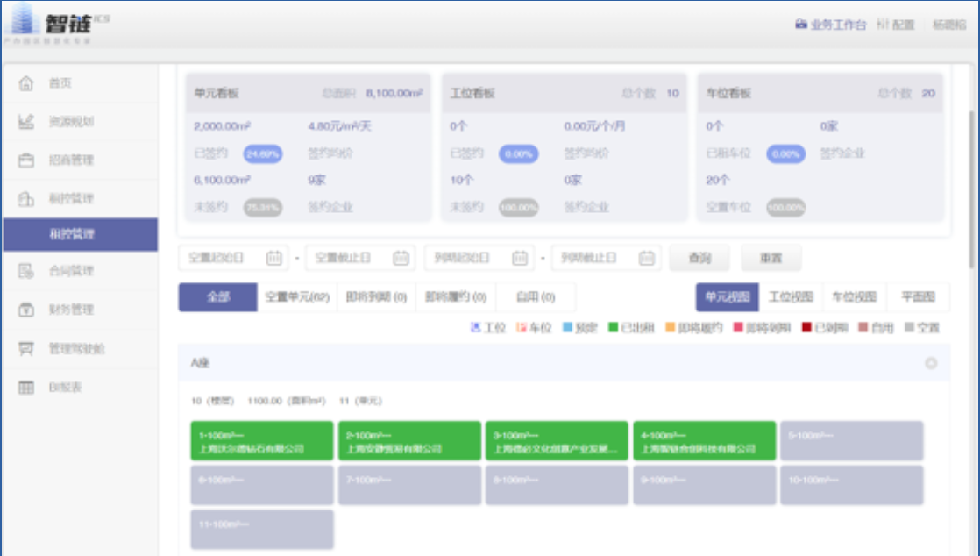Click the 8,100.00m² total area value

[x=394, y=93]
